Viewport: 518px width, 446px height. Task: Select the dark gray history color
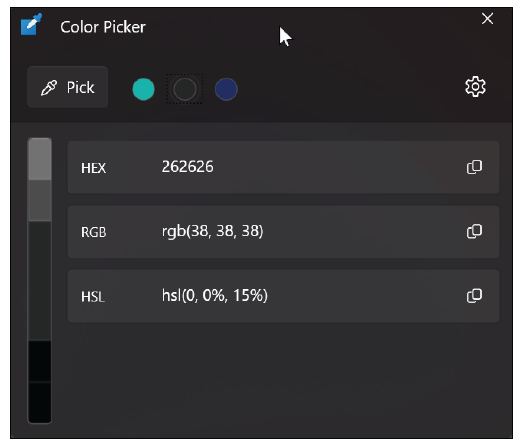pyautogui.click(x=185, y=89)
